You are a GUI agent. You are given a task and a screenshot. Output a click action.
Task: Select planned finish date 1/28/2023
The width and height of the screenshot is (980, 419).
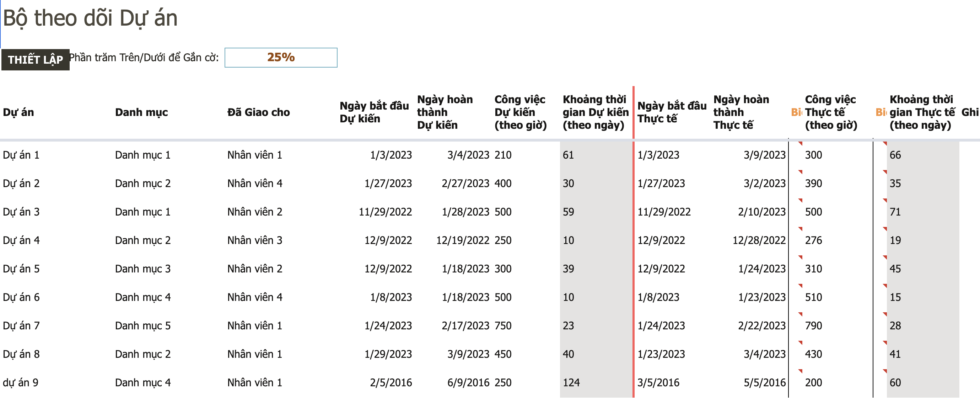[465, 212]
